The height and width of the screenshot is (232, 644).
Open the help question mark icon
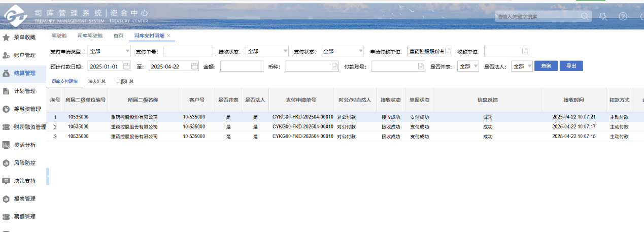click(x=623, y=16)
